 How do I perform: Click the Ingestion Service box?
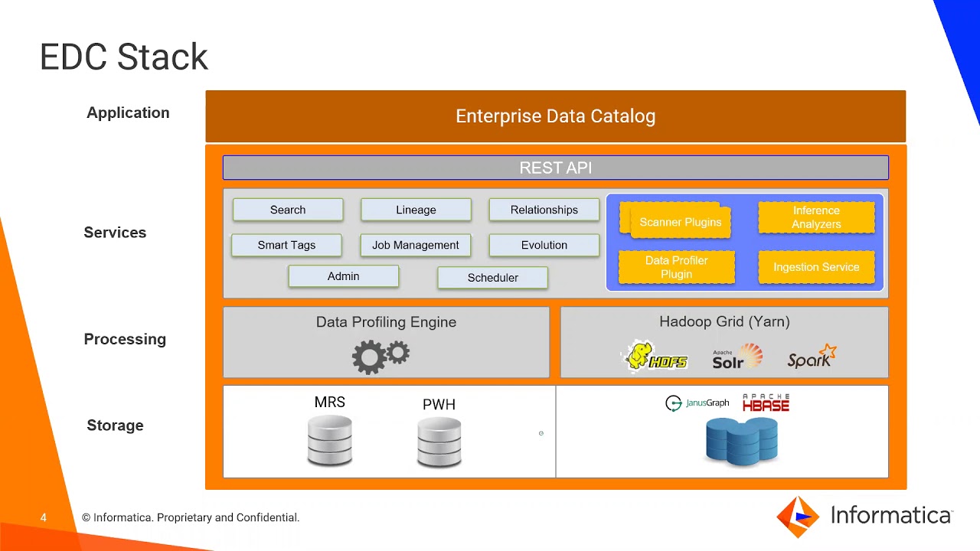tap(816, 267)
